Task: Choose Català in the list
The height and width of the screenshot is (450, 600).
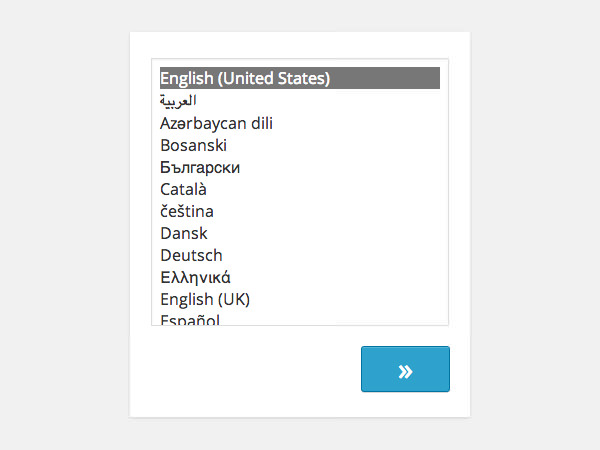Action: coord(183,189)
